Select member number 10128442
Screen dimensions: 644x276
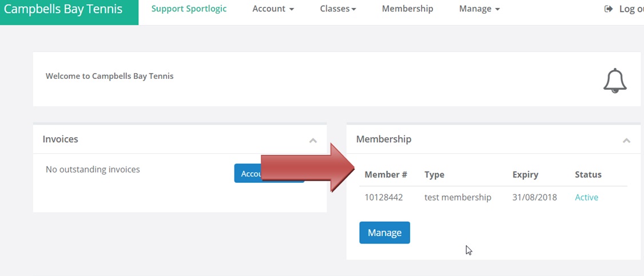384,197
